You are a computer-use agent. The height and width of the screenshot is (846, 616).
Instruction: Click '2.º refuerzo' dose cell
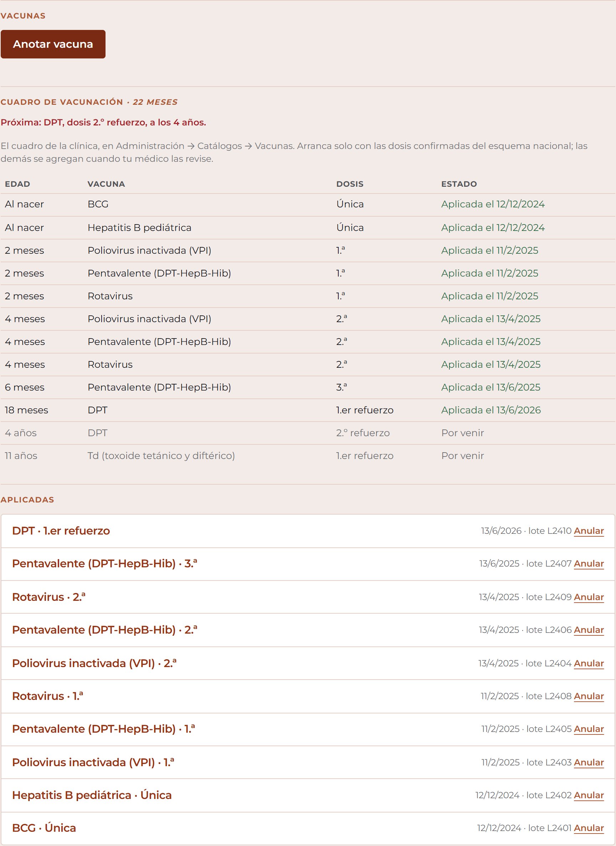click(363, 433)
